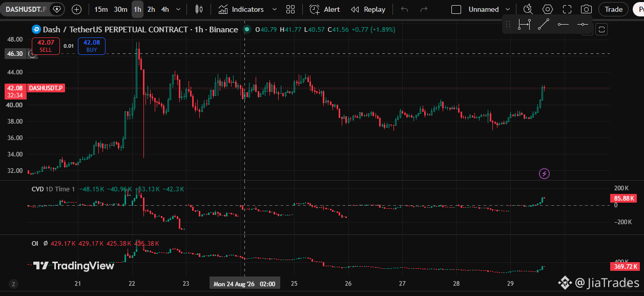This screenshot has height=296, width=644.
Task: Click the Mon 24 Aug '26 date marker
Action: [x=244, y=284]
